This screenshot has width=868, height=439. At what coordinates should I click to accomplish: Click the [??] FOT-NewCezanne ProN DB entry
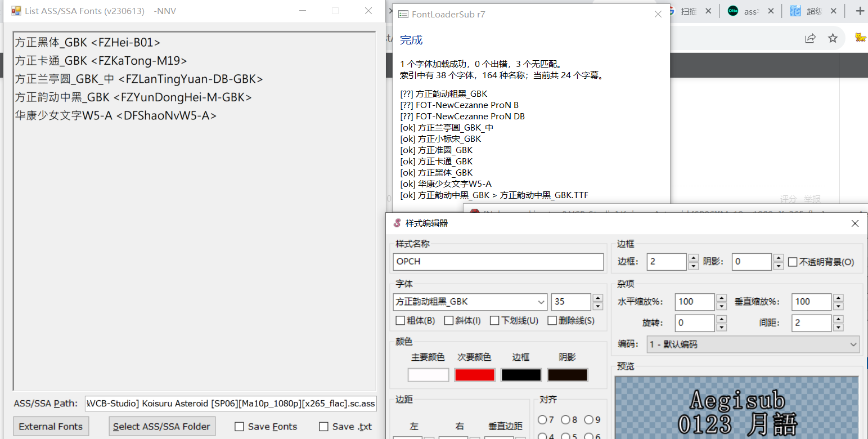pyautogui.click(x=462, y=117)
